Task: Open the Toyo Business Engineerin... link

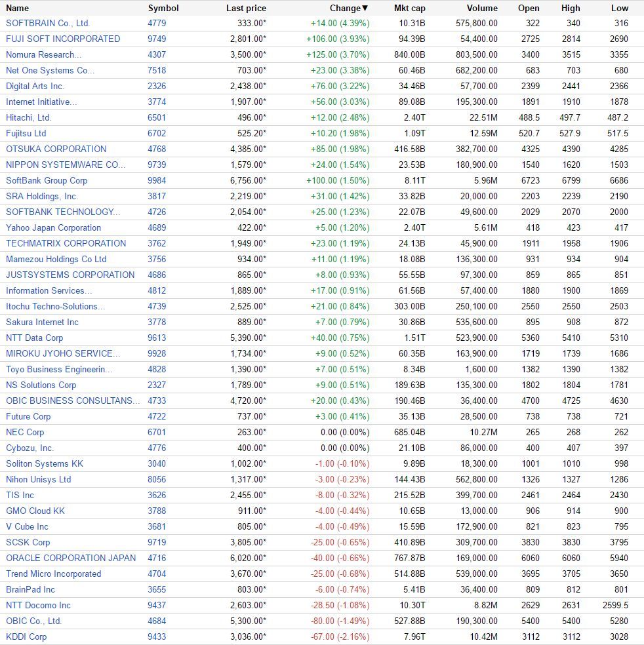Action: click(59, 370)
